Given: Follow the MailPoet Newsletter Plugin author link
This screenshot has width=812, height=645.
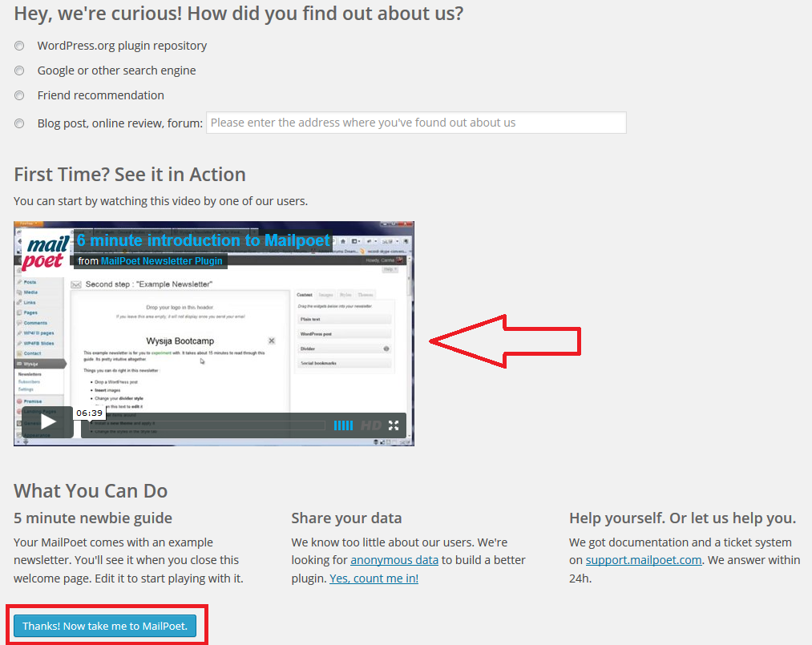Looking at the screenshot, I should (162, 261).
